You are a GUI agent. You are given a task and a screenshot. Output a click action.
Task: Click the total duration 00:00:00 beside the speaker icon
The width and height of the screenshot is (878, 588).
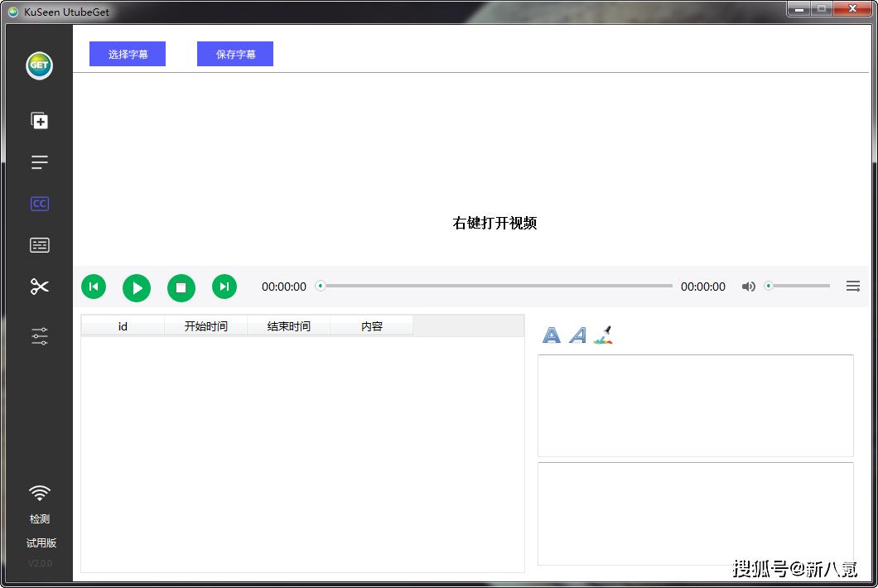coord(702,287)
